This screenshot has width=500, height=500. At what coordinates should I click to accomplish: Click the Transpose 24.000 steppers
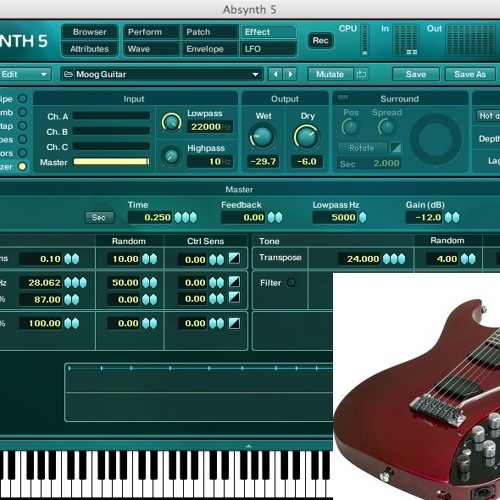394,259
